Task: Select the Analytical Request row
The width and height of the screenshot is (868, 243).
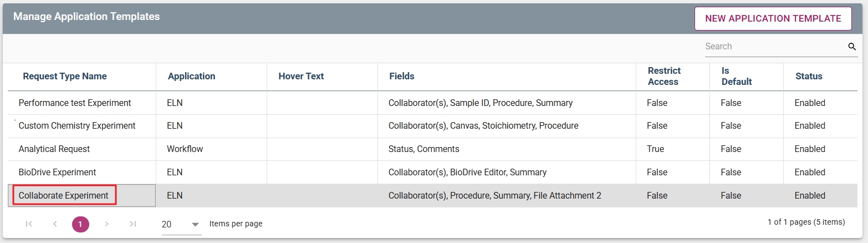Action: (x=54, y=149)
